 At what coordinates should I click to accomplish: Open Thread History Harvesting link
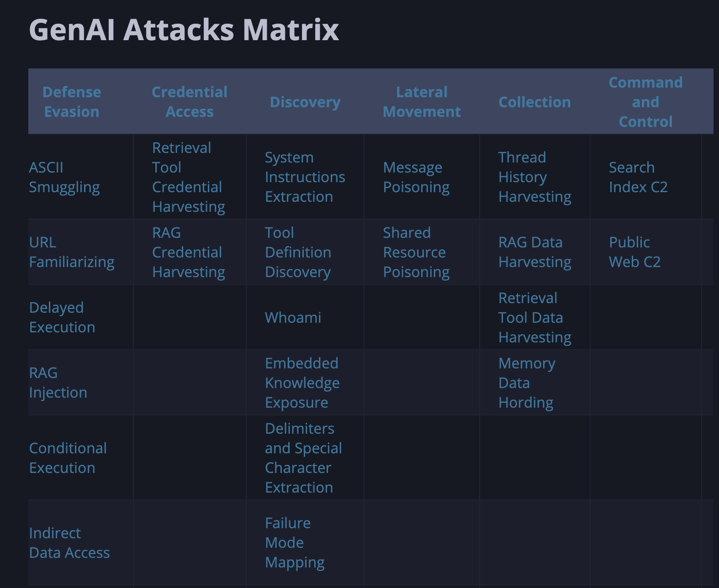[x=534, y=177]
